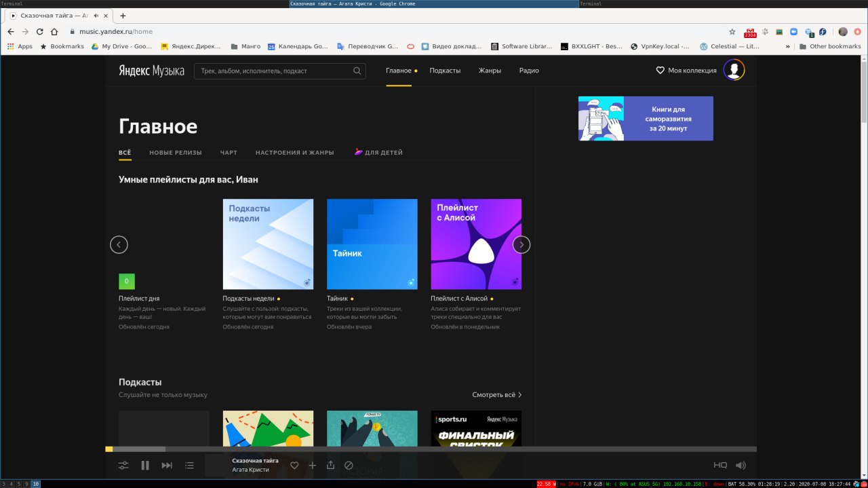Image resolution: width=868 pixels, height=488 pixels.
Task: Like the track with heart icon in player
Action: [x=294, y=466]
